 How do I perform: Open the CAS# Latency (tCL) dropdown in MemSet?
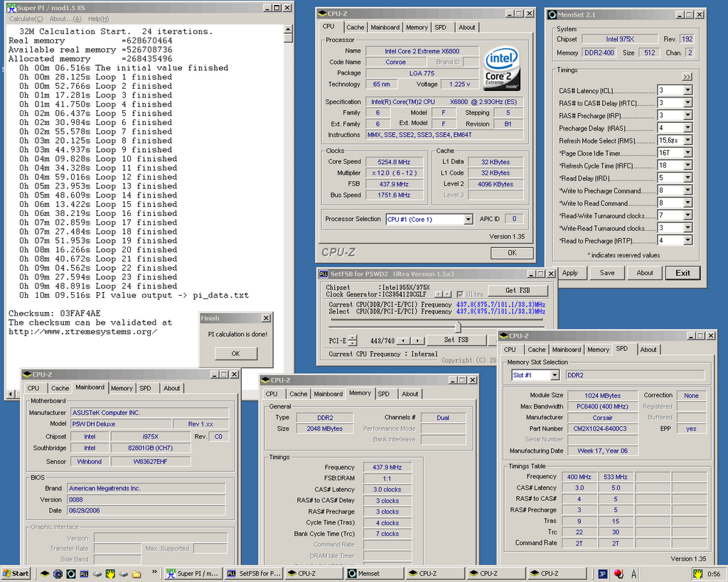[687, 90]
